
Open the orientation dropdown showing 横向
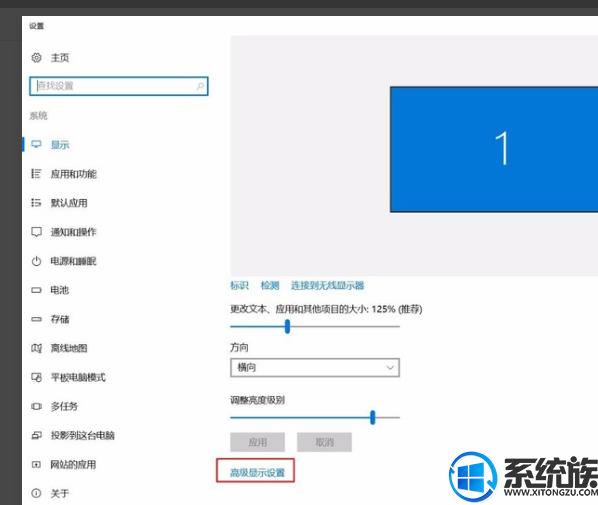tap(315, 368)
